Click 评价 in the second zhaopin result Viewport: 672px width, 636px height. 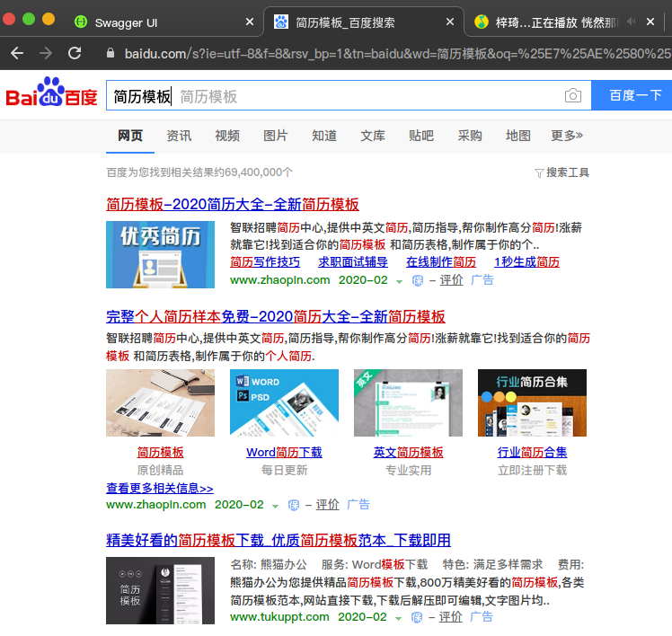coord(327,505)
